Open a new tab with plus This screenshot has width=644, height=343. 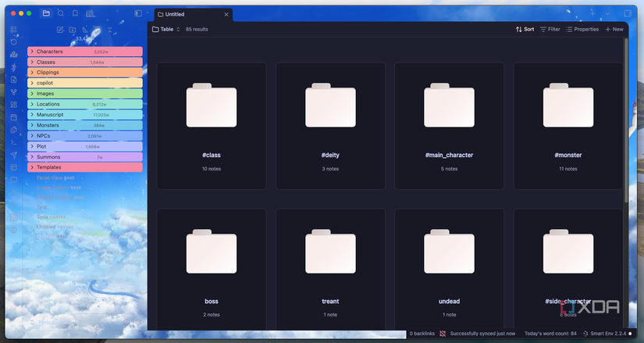[592, 13]
